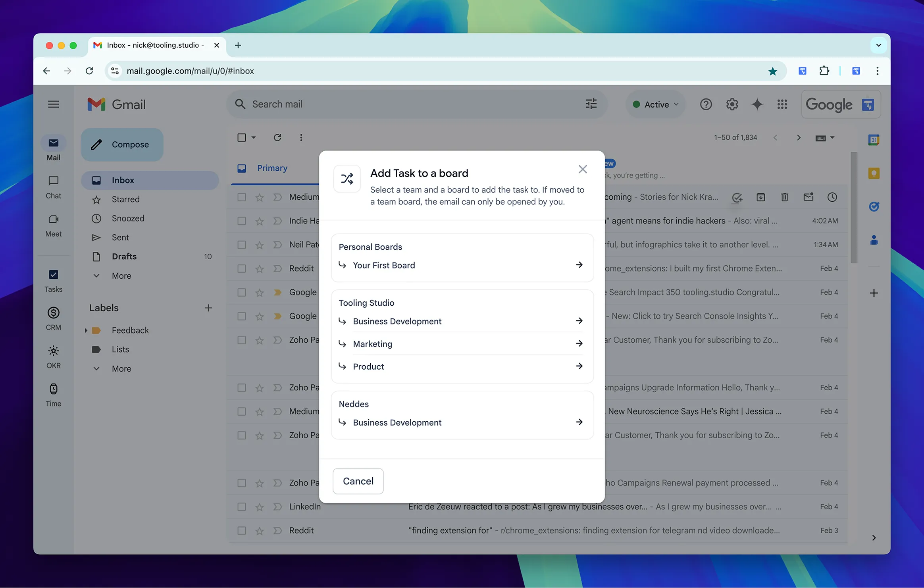The height and width of the screenshot is (588, 924).
Task: Click the Compose button
Action: tap(122, 145)
